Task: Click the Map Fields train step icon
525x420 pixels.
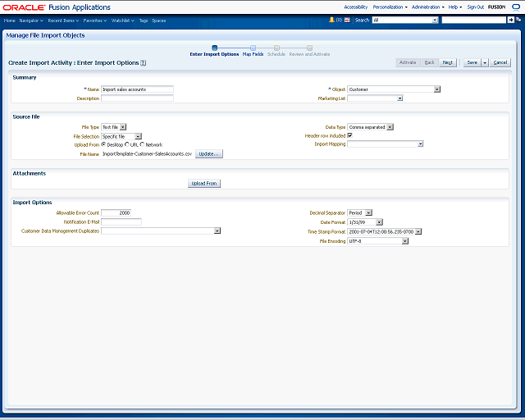Action: [x=253, y=48]
